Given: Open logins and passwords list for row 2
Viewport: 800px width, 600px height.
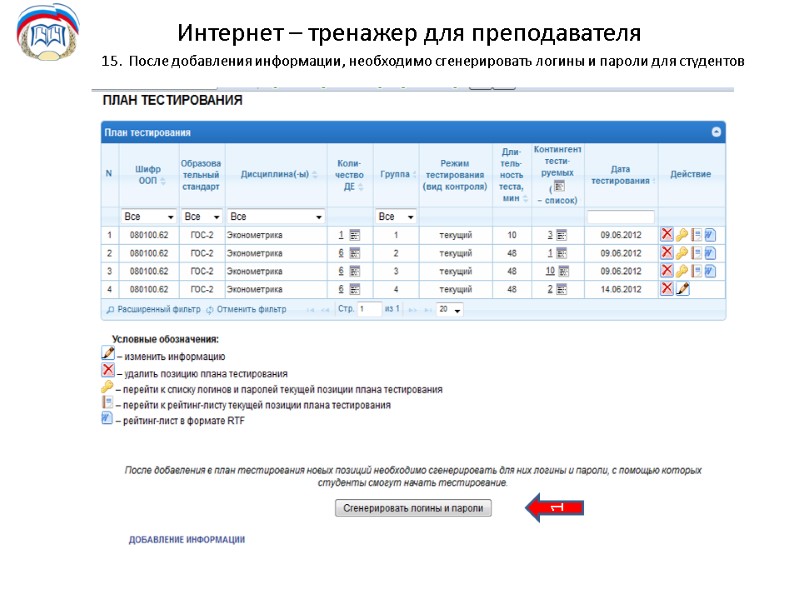Looking at the screenshot, I should (684, 253).
